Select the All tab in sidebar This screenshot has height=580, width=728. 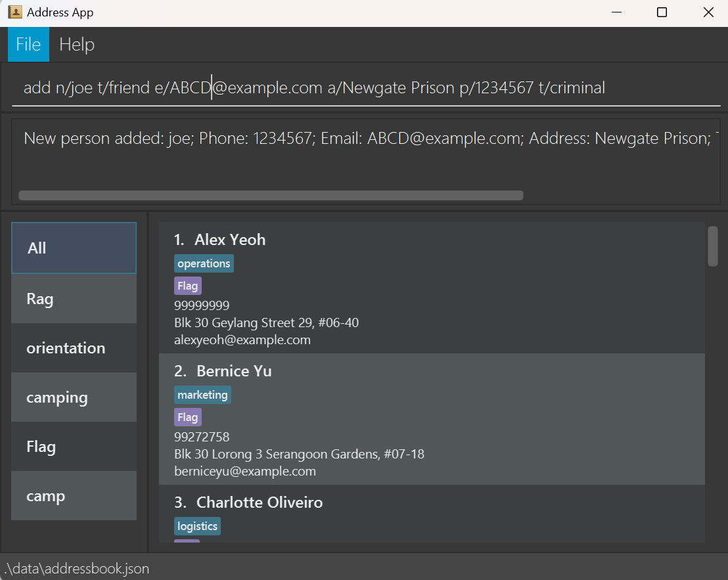click(x=74, y=248)
